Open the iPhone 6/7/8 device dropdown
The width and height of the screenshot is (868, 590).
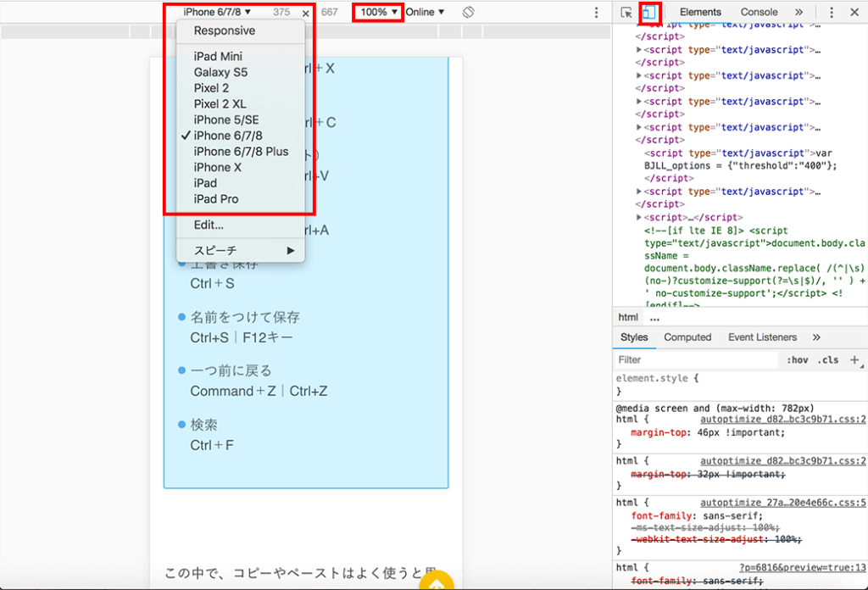217,12
